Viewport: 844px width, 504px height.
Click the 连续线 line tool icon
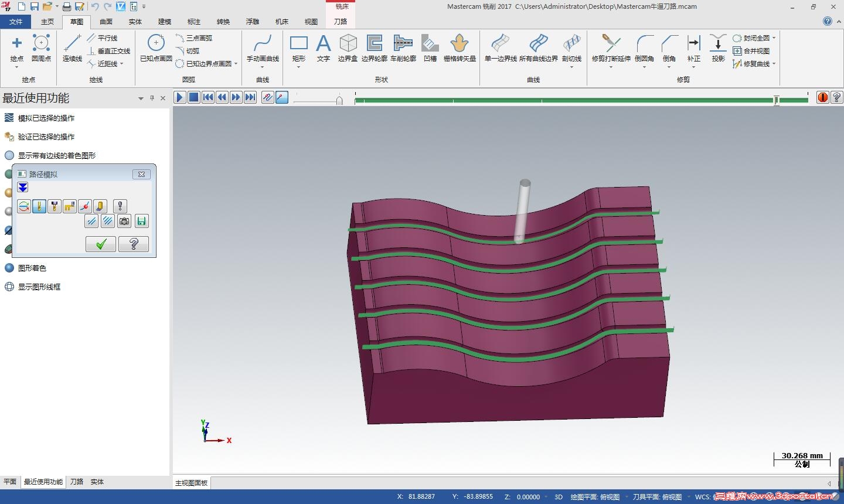pos(72,43)
